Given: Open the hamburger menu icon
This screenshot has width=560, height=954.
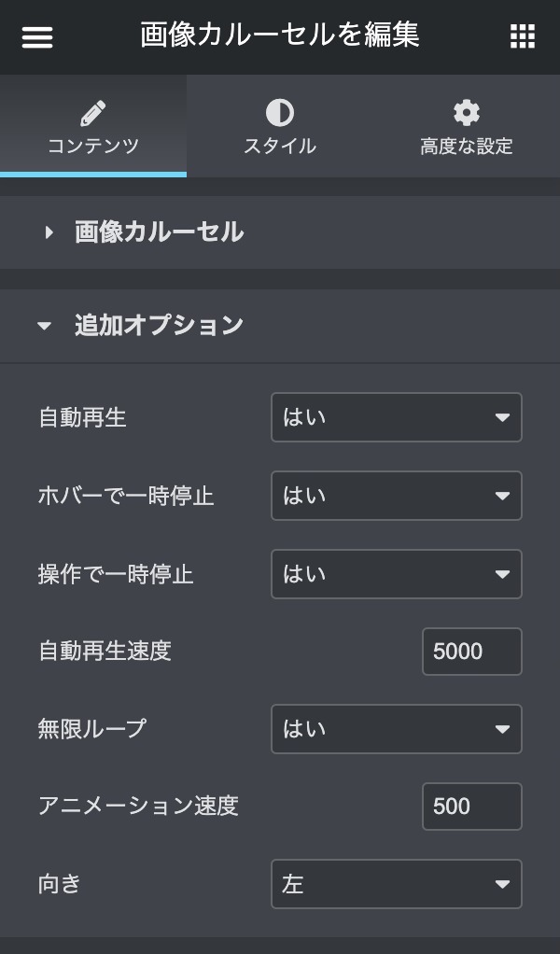Looking at the screenshot, I should pos(37,36).
